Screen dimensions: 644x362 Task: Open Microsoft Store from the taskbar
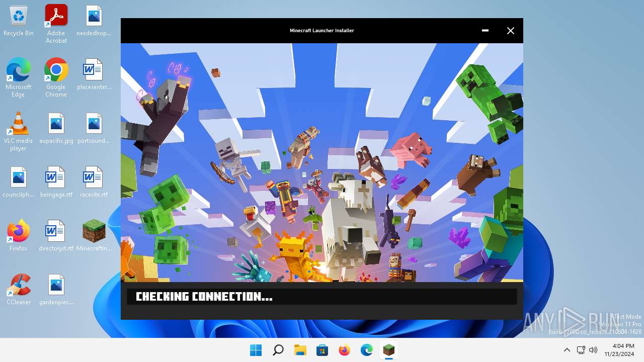[x=322, y=350]
